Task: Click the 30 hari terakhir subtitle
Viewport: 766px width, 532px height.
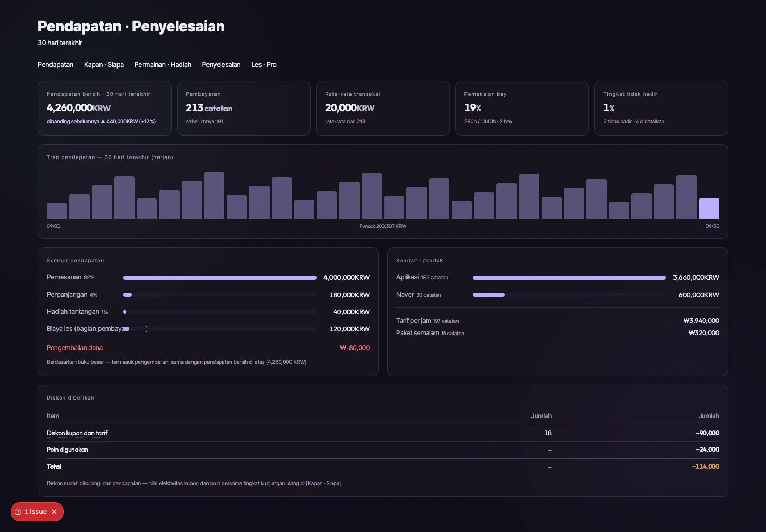Action: 60,43
